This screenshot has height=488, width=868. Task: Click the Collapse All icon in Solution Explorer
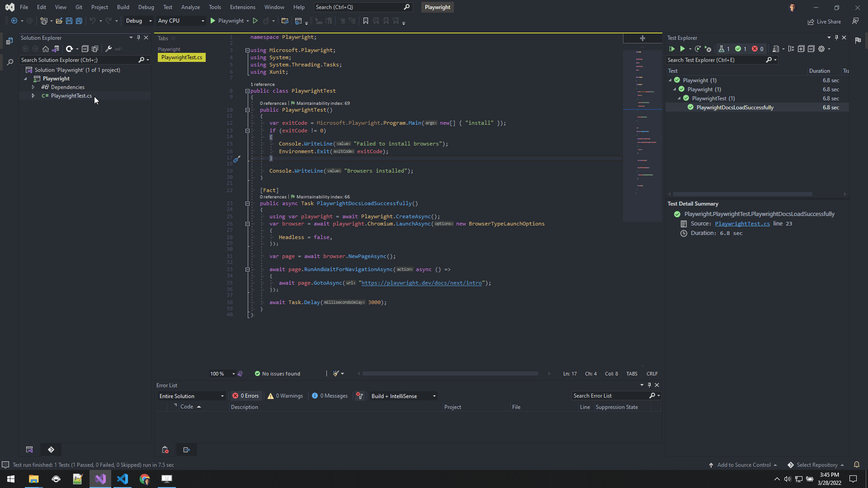(84, 49)
